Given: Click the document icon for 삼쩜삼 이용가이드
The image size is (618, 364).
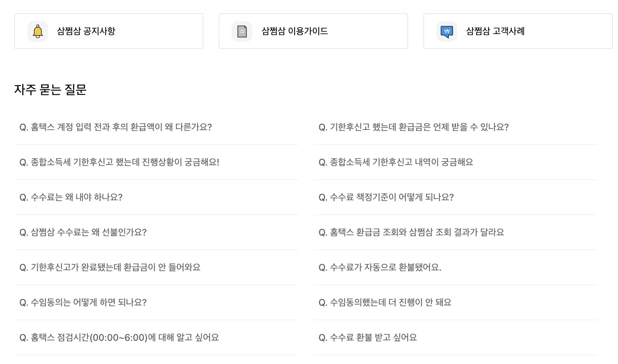Looking at the screenshot, I should pyautogui.click(x=242, y=31).
